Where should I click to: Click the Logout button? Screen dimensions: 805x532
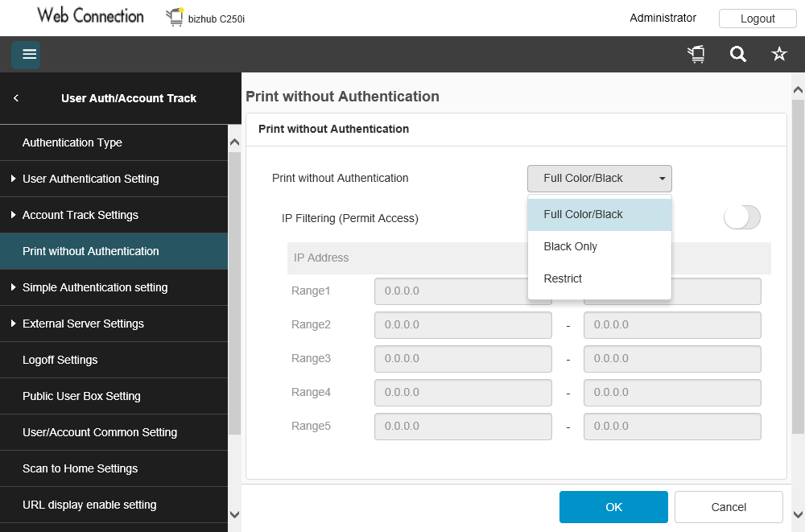click(758, 19)
